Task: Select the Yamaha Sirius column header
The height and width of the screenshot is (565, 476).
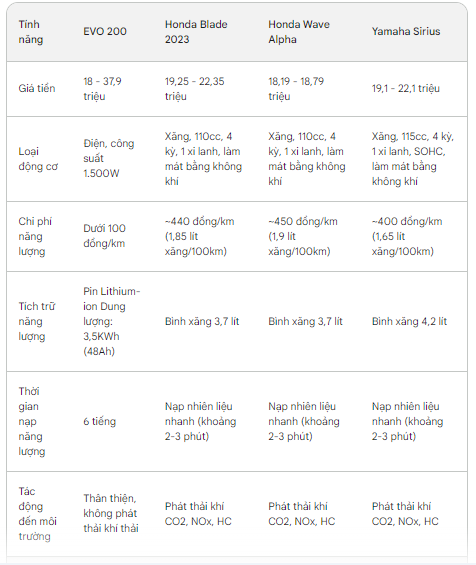Action: [x=406, y=32]
